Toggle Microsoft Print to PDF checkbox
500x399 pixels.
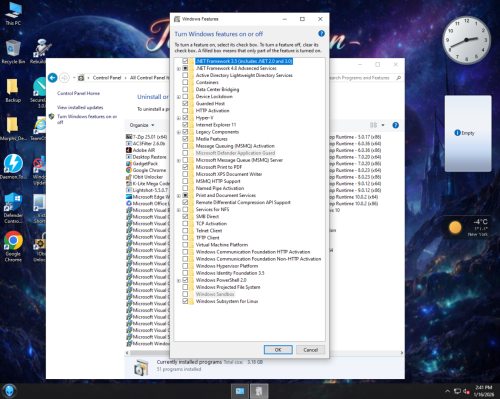(x=185, y=167)
